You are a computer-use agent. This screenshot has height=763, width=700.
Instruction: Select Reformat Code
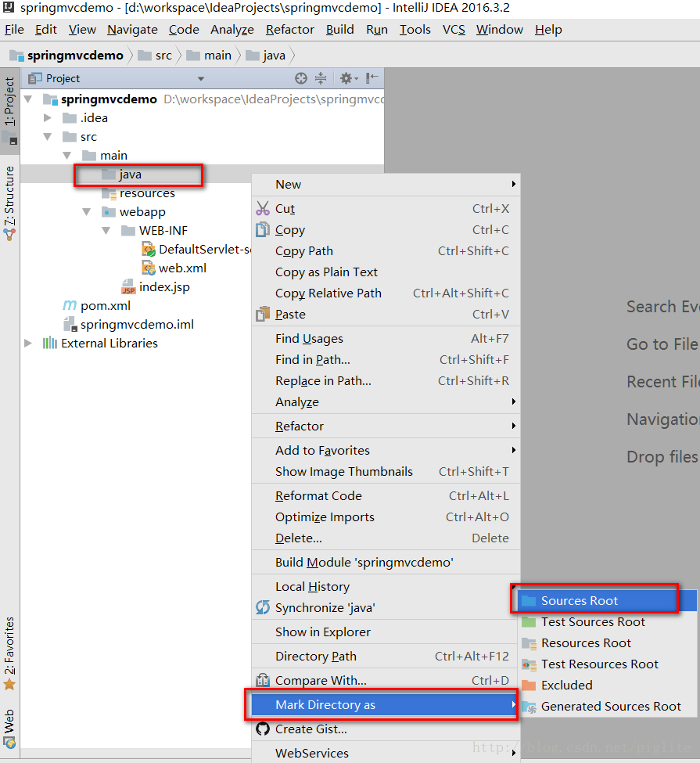(x=386, y=496)
